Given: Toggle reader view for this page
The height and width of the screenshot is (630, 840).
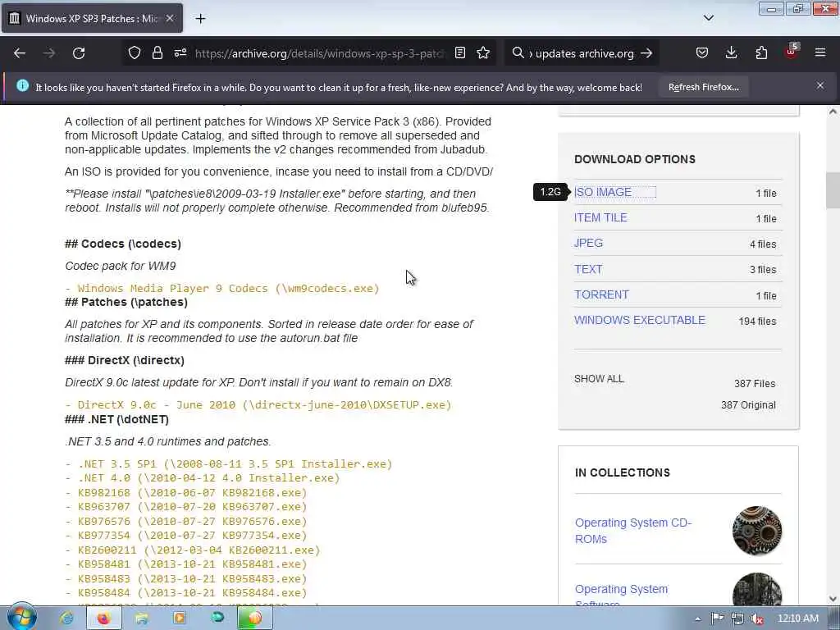Looking at the screenshot, I should tap(459, 52).
